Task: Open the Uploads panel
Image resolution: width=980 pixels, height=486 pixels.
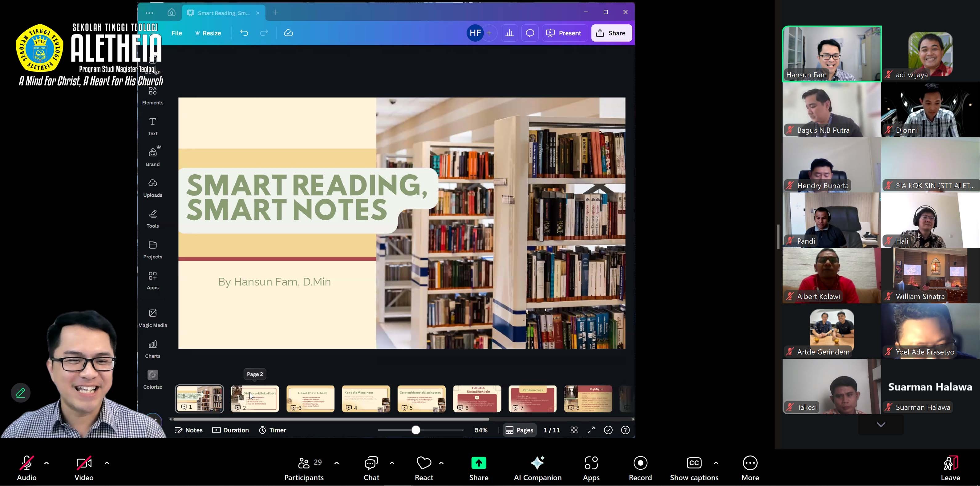Action: [x=152, y=188]
